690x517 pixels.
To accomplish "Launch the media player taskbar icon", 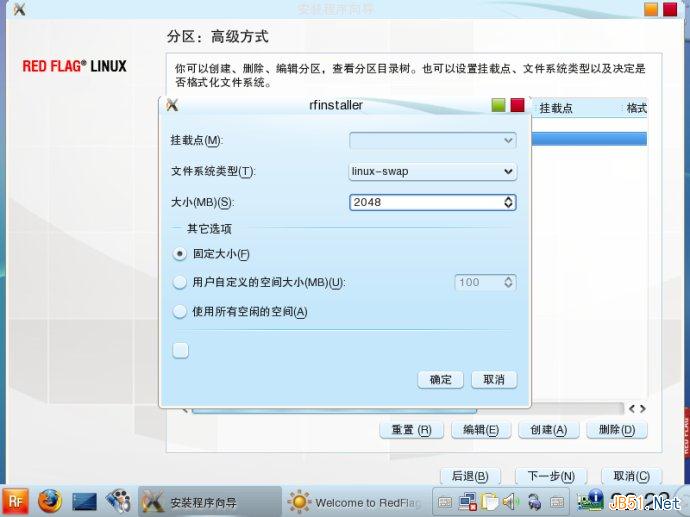I will (118, 502).
